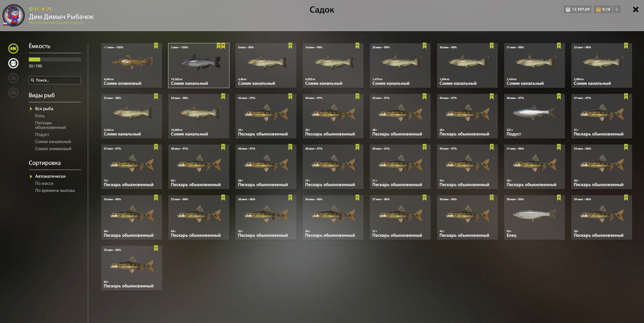Open the fish keepnet sidebar icon
Viewport: 644px width, 323px height.
coord(13,48)
